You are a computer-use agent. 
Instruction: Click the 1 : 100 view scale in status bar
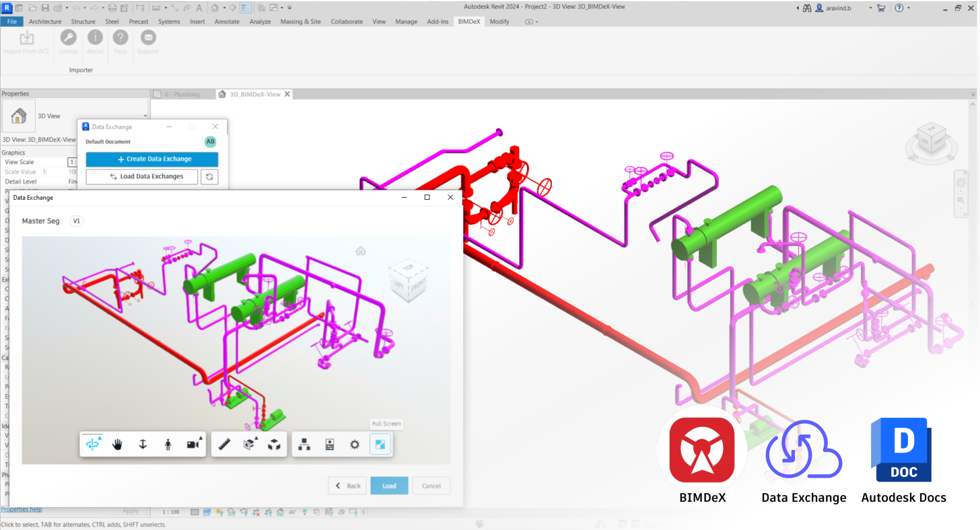coord(171,512)
